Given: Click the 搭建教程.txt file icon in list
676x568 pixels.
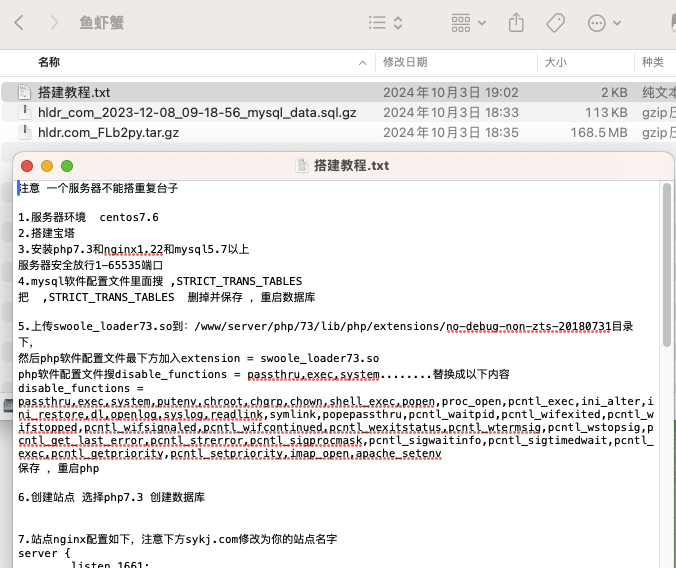Looking at the screenshot, I should point(24,92).
